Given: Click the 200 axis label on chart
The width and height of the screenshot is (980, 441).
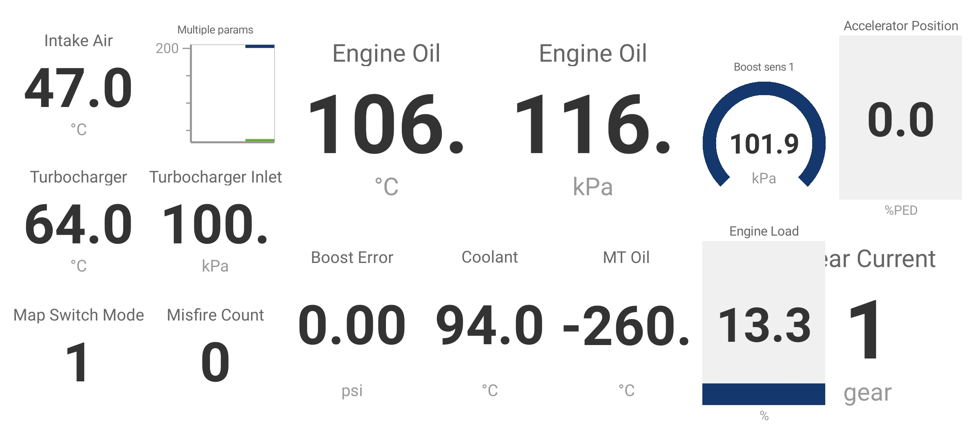Looking at the screenshot, I should point(167,49).
